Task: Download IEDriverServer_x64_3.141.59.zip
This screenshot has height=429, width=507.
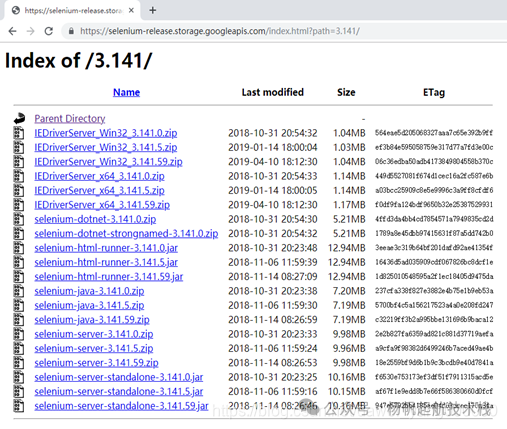Action: point(102,205)
